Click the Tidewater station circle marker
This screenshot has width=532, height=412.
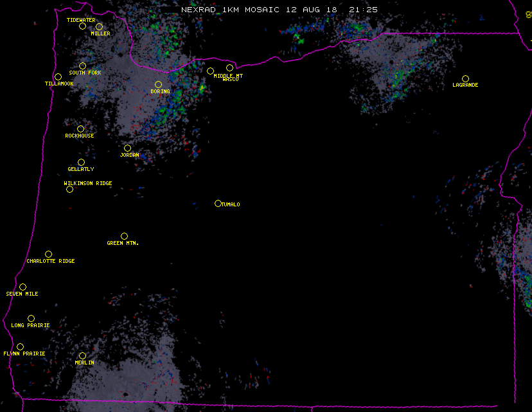82,26
